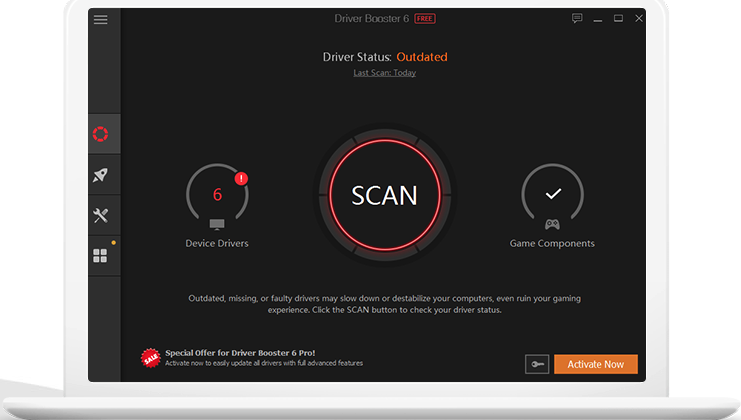This screenshot has width=741, height=420.
Task: Open the feedback chat icon
Action: (x=577, y=18)
